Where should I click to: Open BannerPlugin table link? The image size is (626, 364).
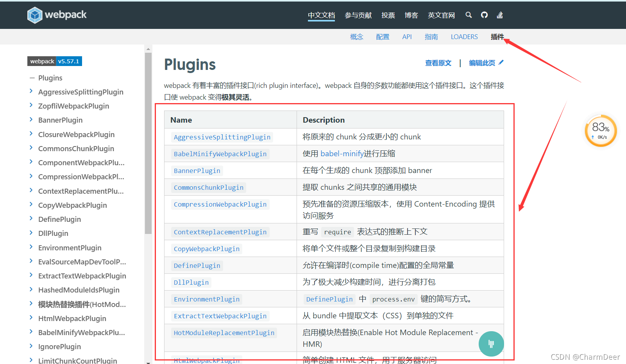pyautogui.click(x=197, y=171)
